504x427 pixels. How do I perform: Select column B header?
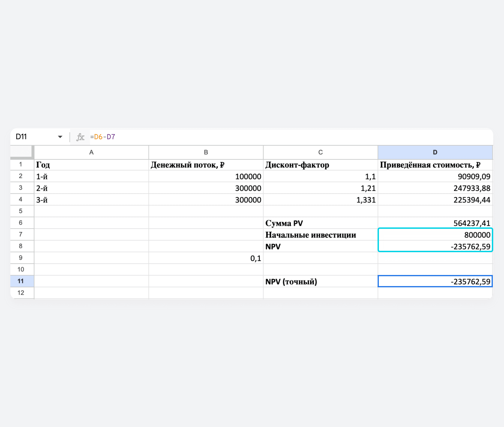[x=206, y=152]
